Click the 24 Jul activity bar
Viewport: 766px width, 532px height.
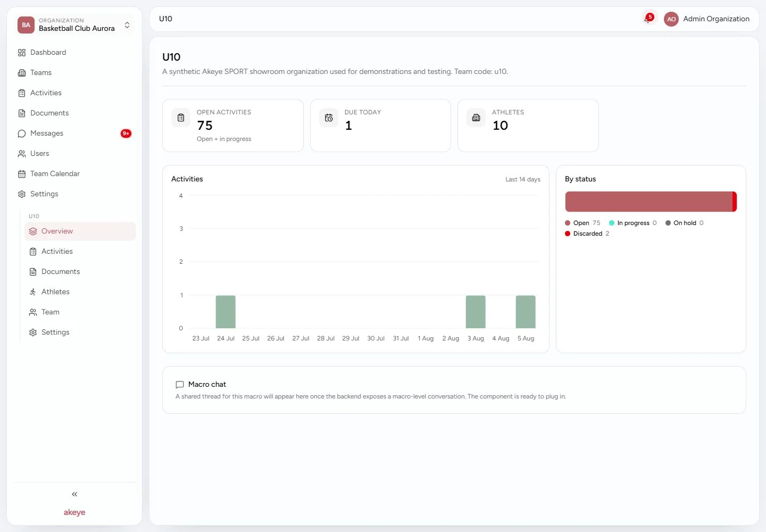coord(226,312)
